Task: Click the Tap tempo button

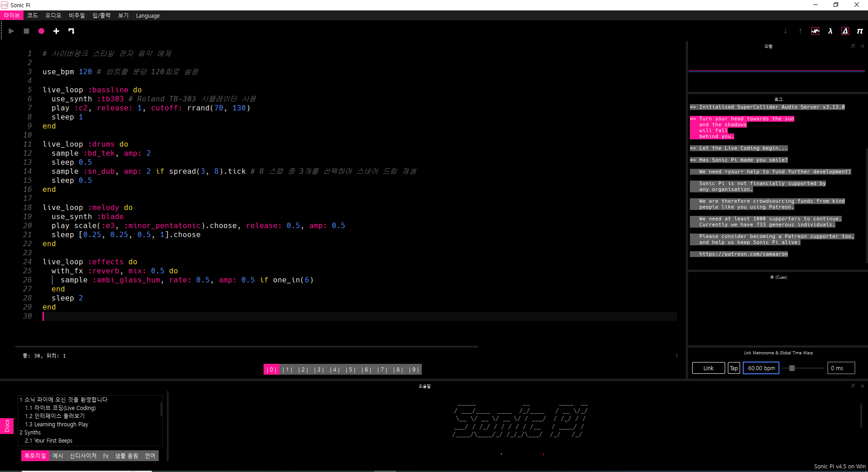Action: [x=734, y=368]
